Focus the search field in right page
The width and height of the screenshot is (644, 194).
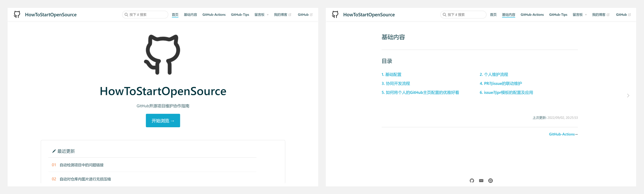coord(463,15)
